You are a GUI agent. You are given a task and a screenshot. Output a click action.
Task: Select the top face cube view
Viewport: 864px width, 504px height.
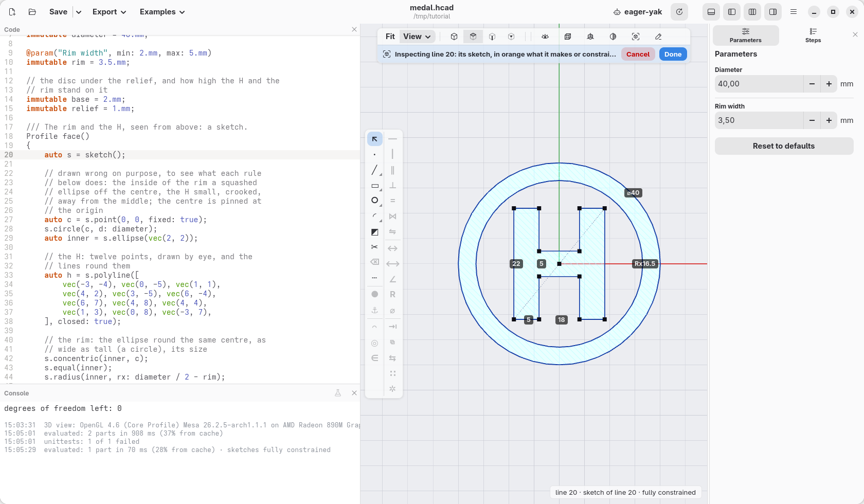[x=473, y=37]
